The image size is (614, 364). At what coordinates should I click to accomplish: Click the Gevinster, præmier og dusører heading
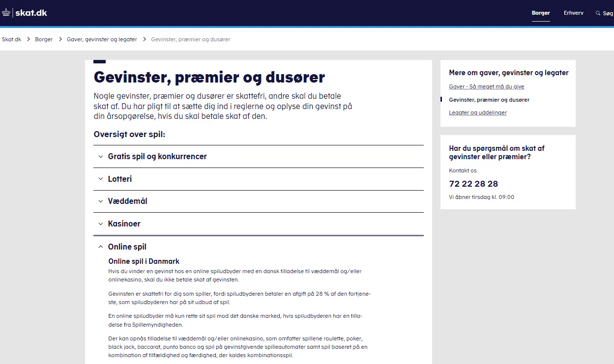click(x=209, y=78)
